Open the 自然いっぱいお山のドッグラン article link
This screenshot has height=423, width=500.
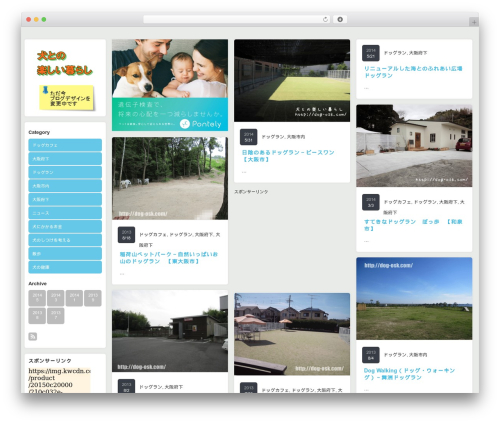(x=169, y=258)
